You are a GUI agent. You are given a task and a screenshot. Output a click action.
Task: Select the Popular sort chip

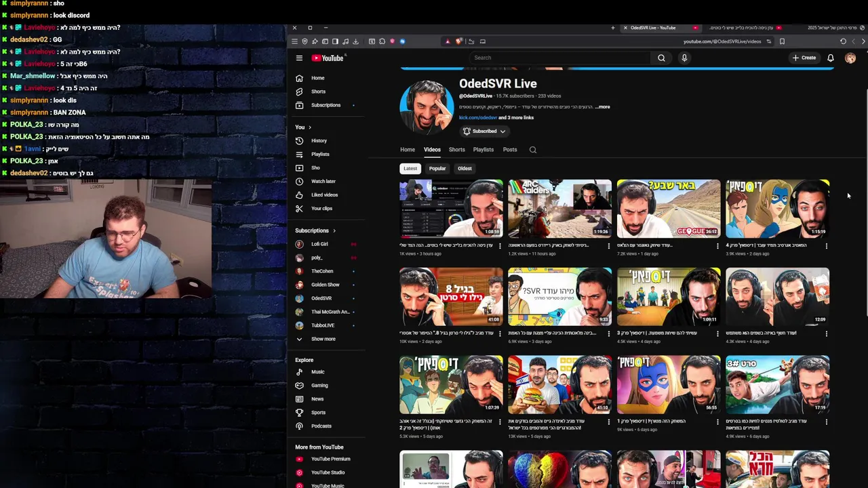(x=437, y=168)
